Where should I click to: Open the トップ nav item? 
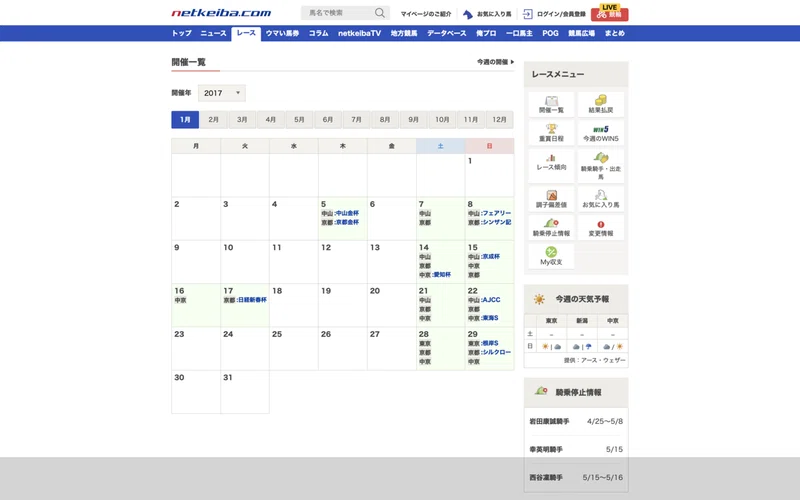(x=181, y=33)
